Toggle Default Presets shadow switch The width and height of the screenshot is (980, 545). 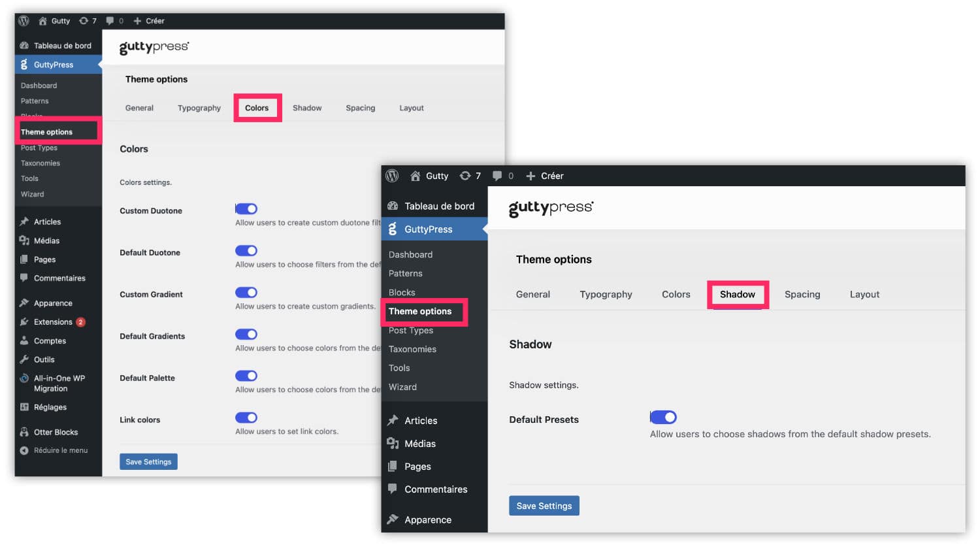[x=663, y=417]
